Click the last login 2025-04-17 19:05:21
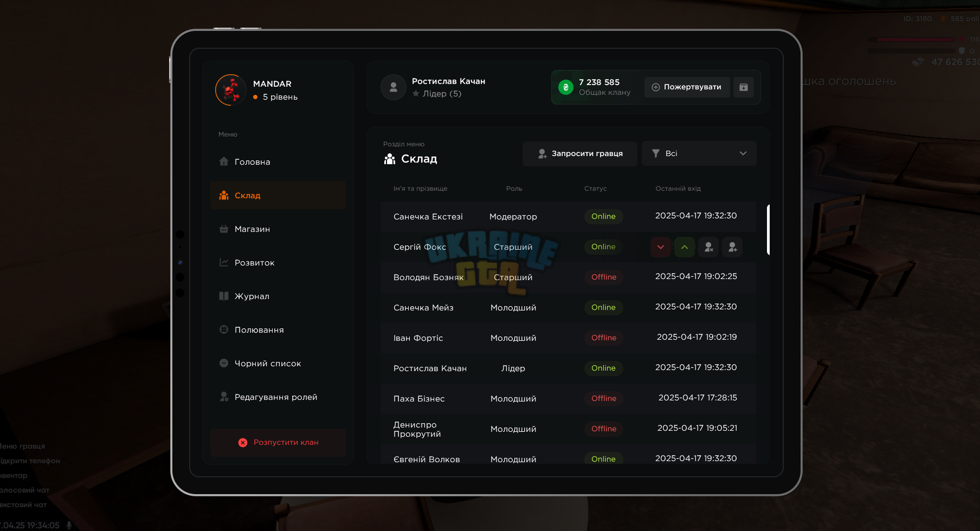The width and height of the screenshot is (980, 531). (697, 428)
